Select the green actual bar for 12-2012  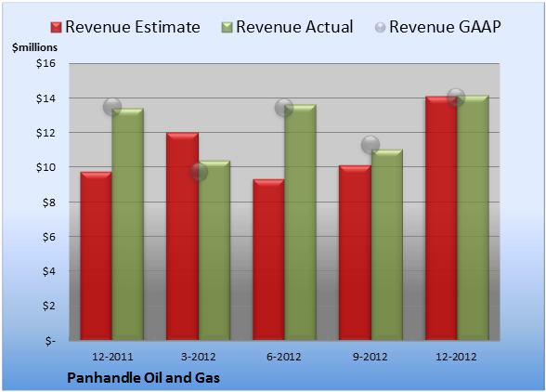click(474, 217)
